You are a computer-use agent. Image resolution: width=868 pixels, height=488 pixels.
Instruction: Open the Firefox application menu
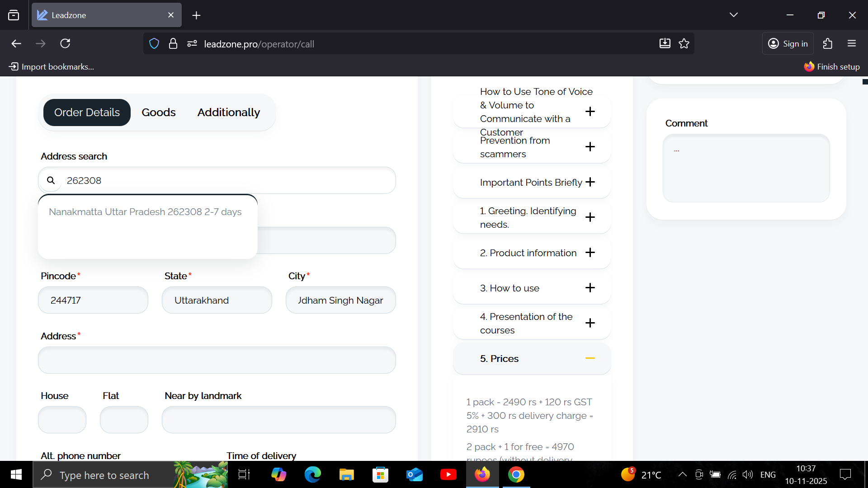(x=852, y=43)
